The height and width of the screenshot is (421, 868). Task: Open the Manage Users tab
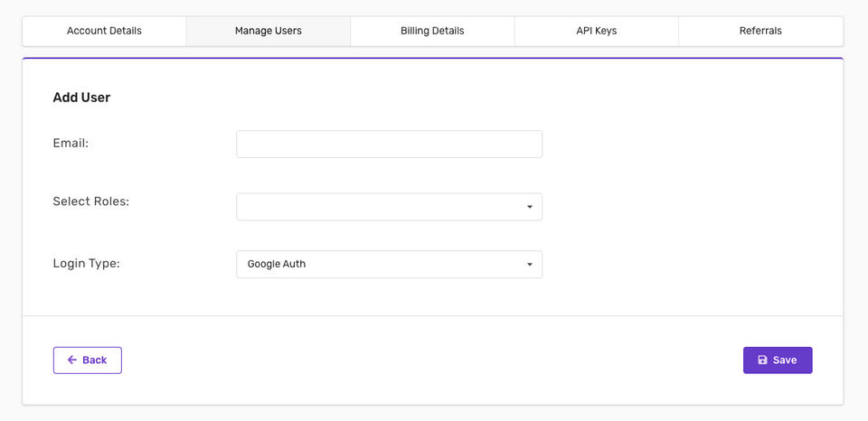(269, 31)
